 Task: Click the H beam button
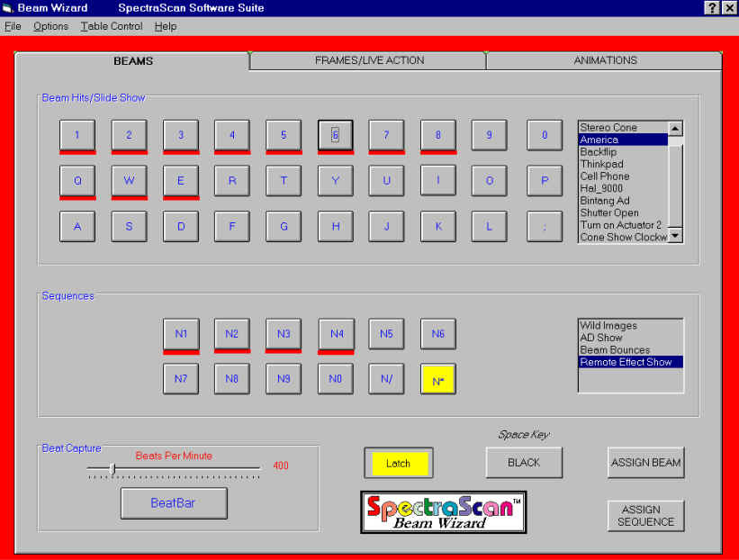pos(335,227)
